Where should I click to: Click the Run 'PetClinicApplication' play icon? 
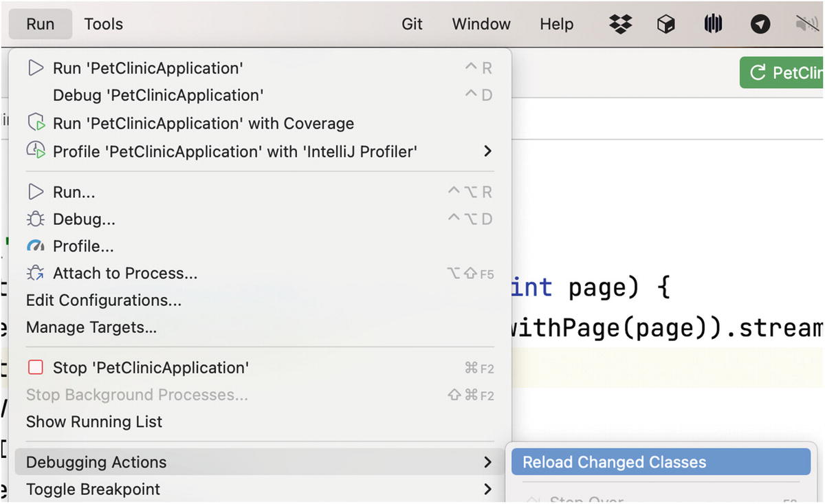[x=35, y=68]
